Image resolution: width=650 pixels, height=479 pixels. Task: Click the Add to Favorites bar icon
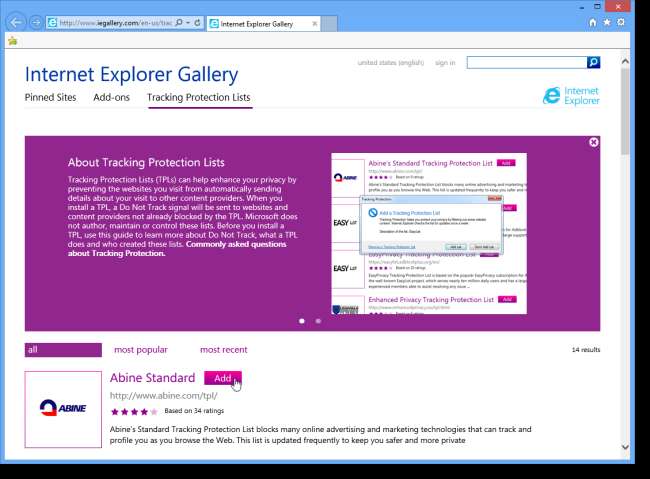coord(13,41)
